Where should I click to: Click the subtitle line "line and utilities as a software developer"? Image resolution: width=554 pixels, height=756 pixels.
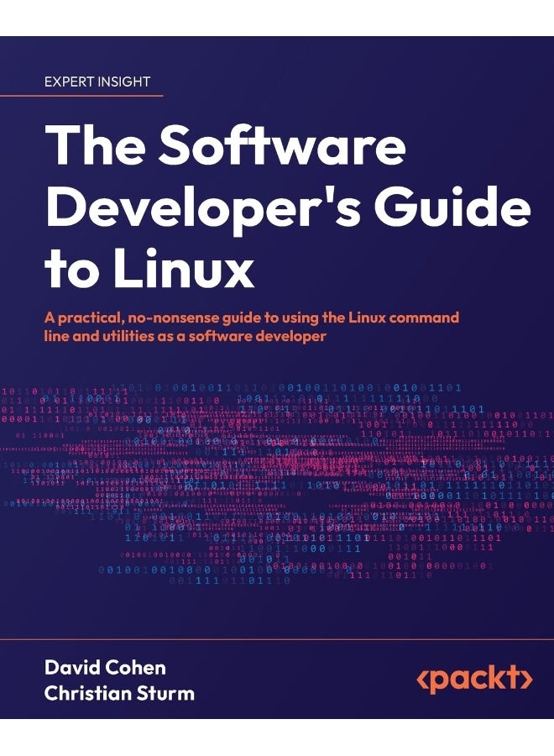click(x=186, y=336)
